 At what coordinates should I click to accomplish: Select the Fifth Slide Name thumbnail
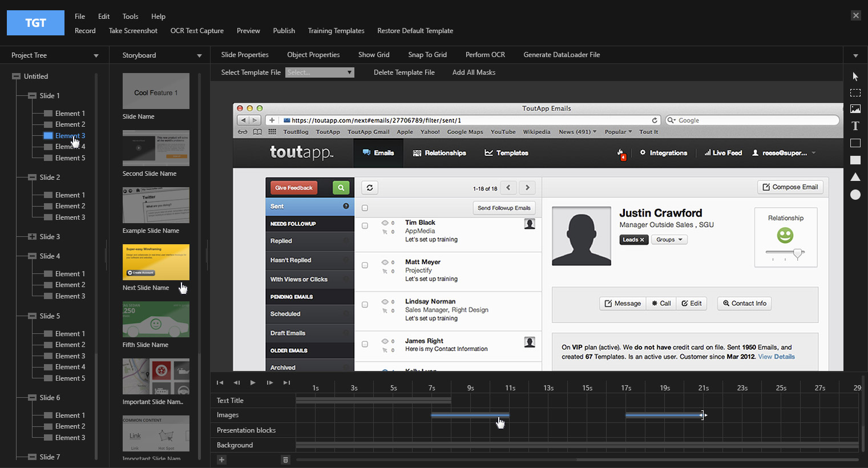click(x=156, y=319)
